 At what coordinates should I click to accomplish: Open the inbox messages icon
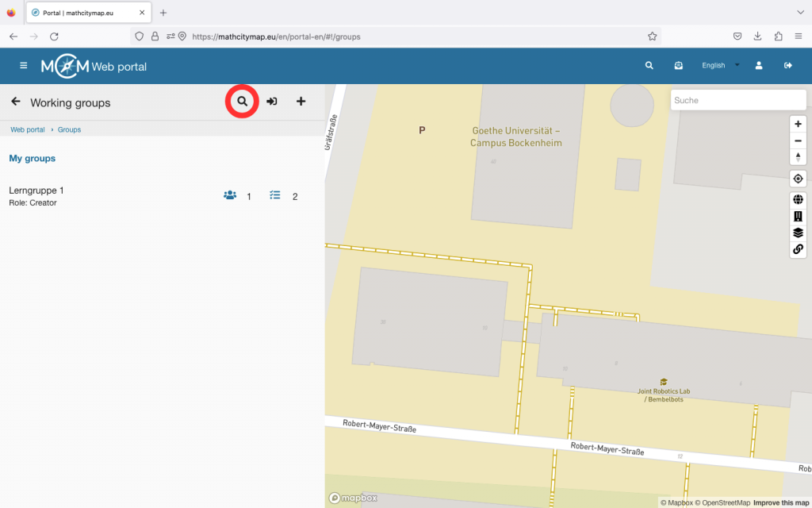[678, 66]
